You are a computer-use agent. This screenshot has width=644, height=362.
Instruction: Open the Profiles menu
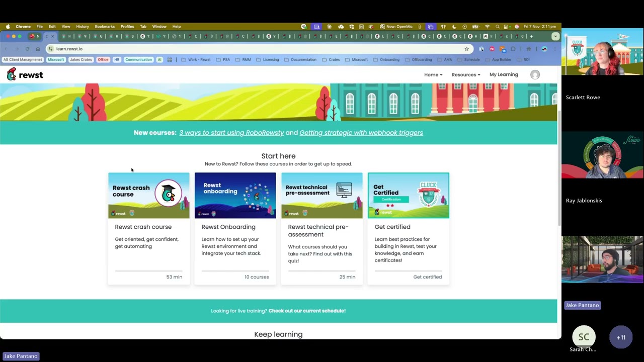pyautogui.click(x=127, y=26)
